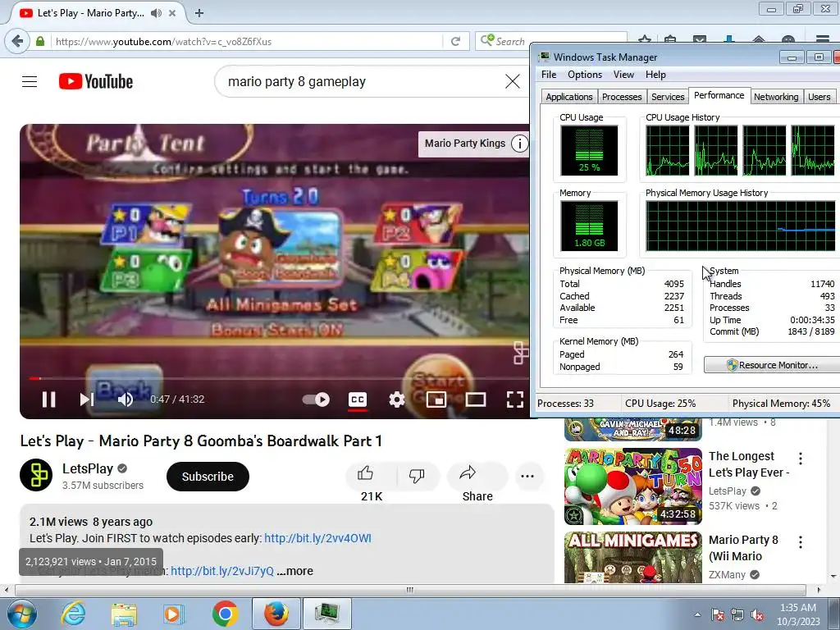This screenshot has height=630, width=840.
Task: Open the LetsPlay channel name link
Action: point(87,468)
